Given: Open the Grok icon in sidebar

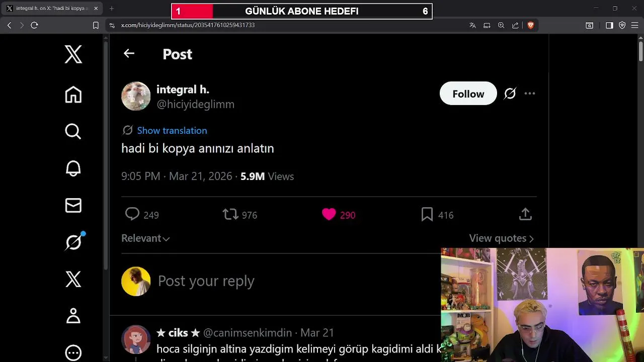Looking at the screenshot, I should click(73, 242).
